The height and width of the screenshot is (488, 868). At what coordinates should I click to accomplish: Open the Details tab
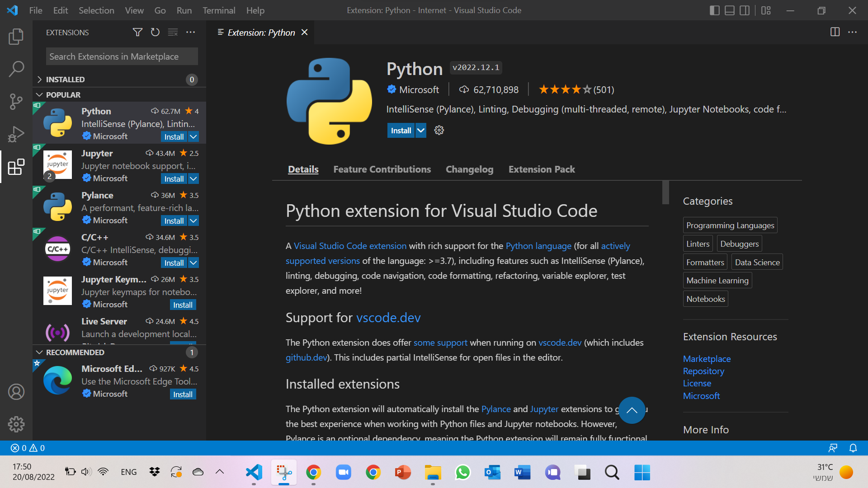[303, 169]
